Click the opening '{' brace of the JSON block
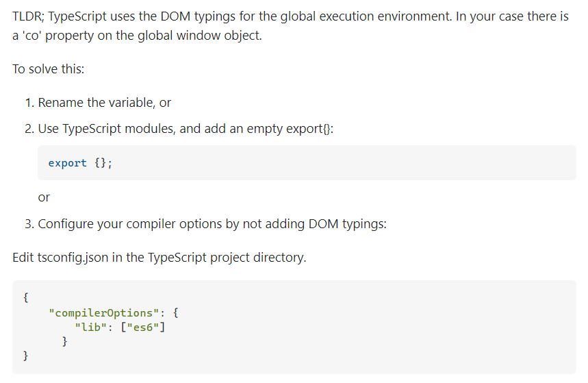 point(25,297)
